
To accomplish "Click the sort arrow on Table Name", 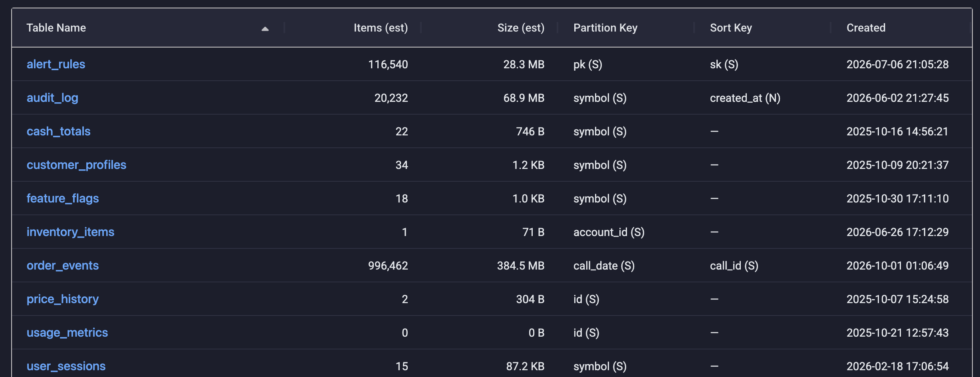I will point(265,28).
